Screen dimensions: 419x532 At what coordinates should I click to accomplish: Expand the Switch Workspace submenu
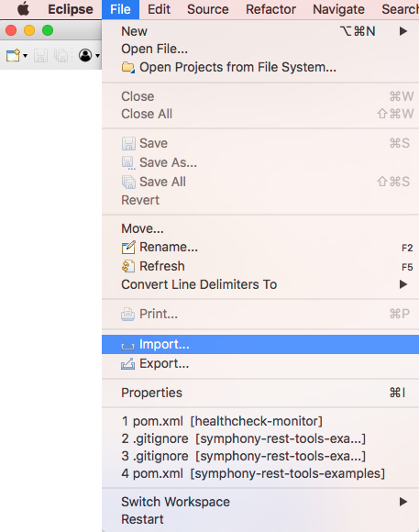pyautogui.click(x=403, y=502)
